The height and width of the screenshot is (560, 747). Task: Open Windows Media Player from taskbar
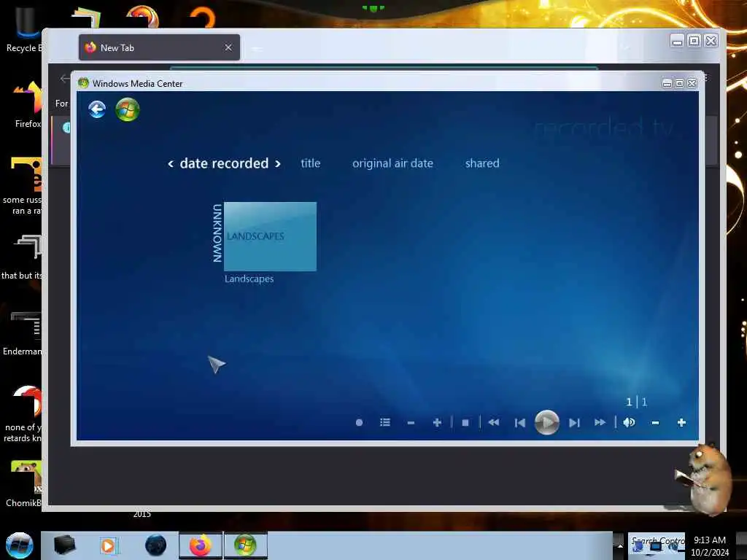pyautogui.click(x=108, y=545)
